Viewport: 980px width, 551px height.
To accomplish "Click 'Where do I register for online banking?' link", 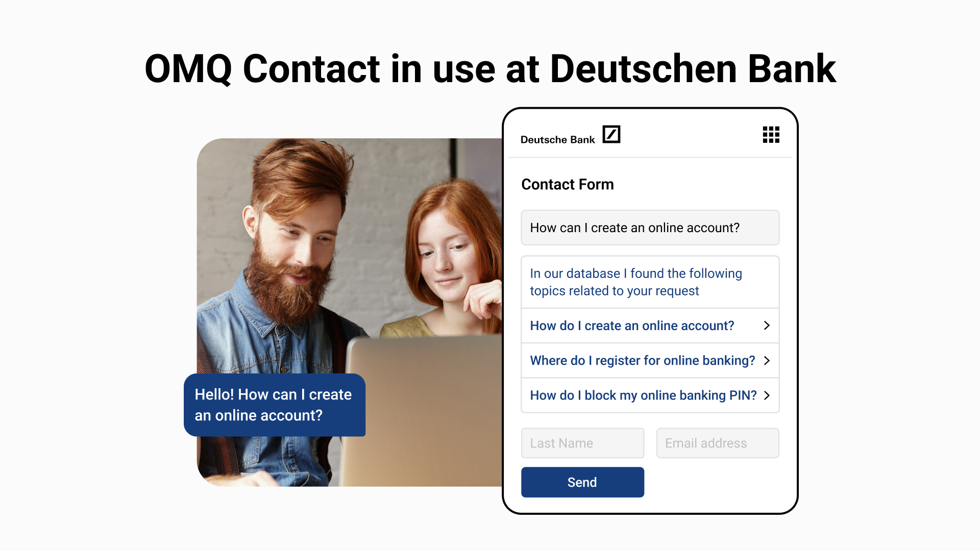I will pyautogui.click(x=643, y=360).
